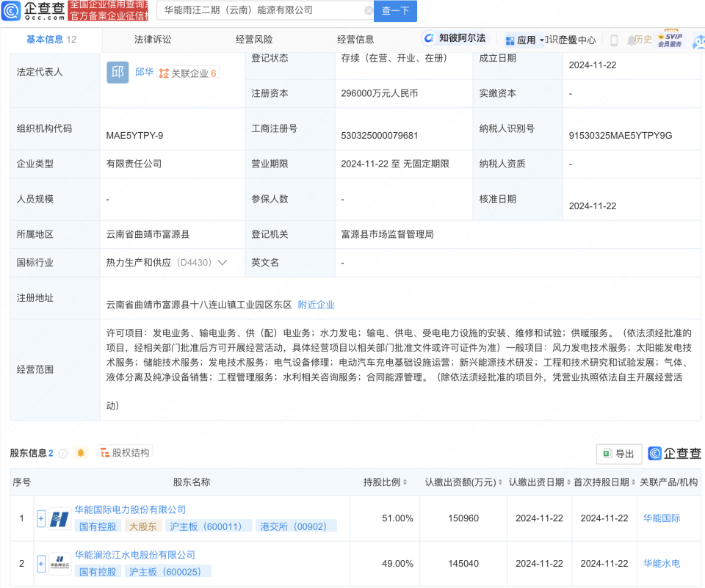Select the registered capital 296000万元人民币
Image resolution: width=705 pixels, height=588 pixels.
(380, 93)
